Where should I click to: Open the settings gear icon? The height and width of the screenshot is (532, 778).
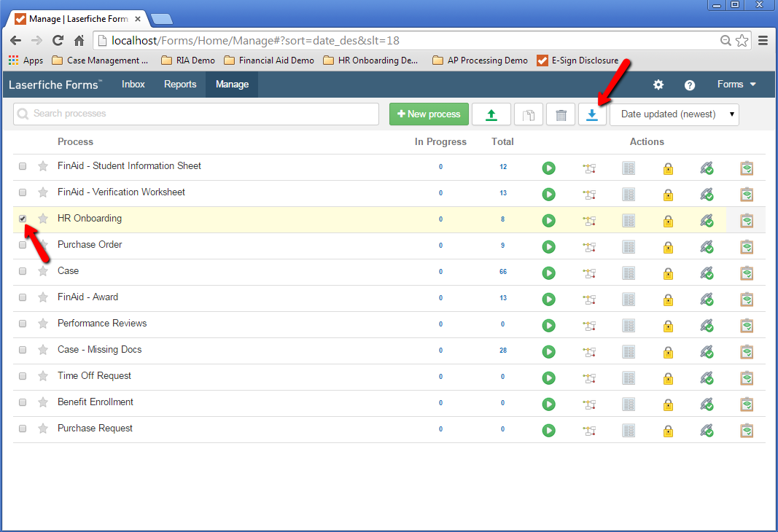[658, 85]
